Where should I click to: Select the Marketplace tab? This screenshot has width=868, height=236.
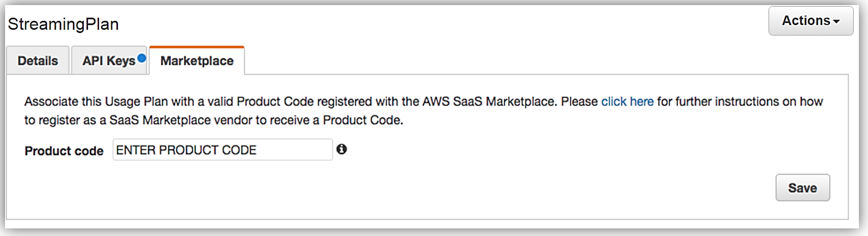point(197,61)
